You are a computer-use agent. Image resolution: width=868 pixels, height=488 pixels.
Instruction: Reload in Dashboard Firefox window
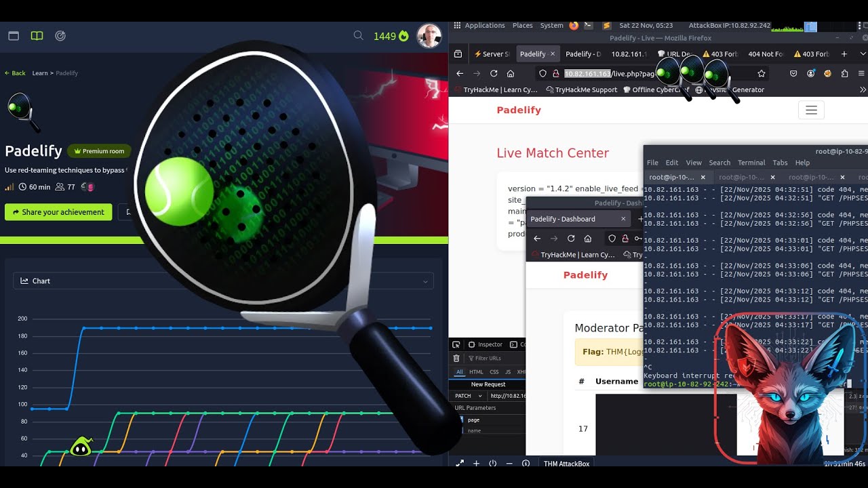(x=571, y=239)
